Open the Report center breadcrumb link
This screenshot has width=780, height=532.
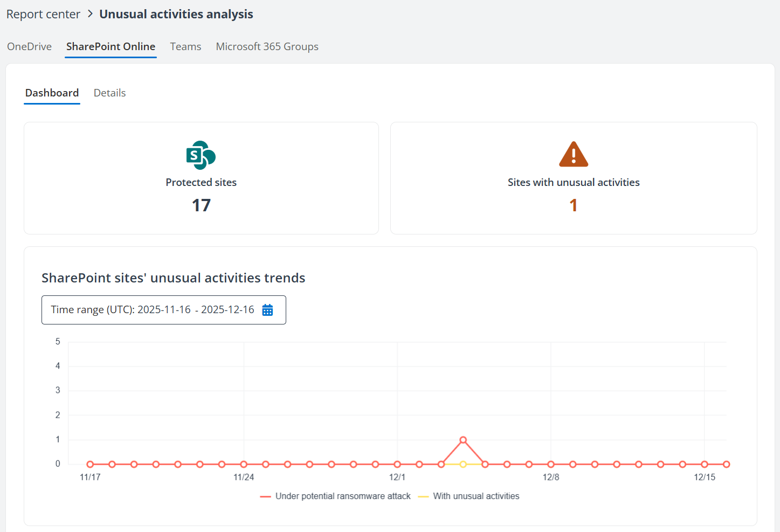tap(43, 14)
